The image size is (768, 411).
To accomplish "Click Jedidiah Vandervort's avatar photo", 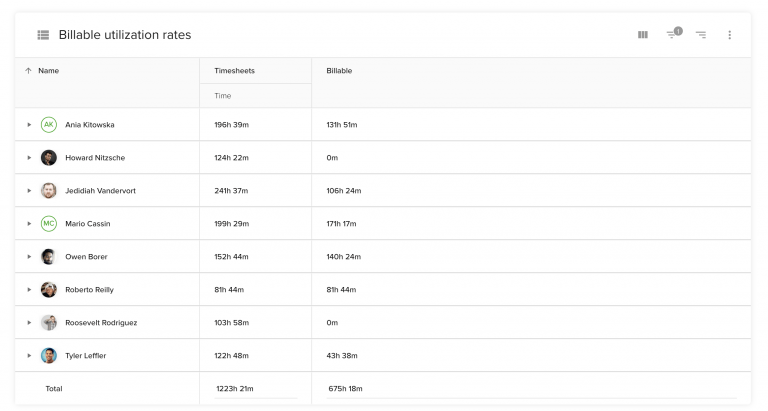I will (48, 191).
